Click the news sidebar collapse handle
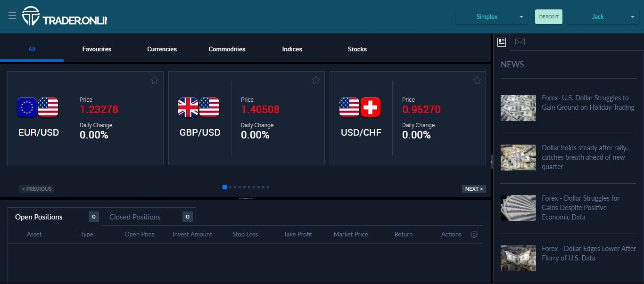The image size is (644, 284). point(492,162)
